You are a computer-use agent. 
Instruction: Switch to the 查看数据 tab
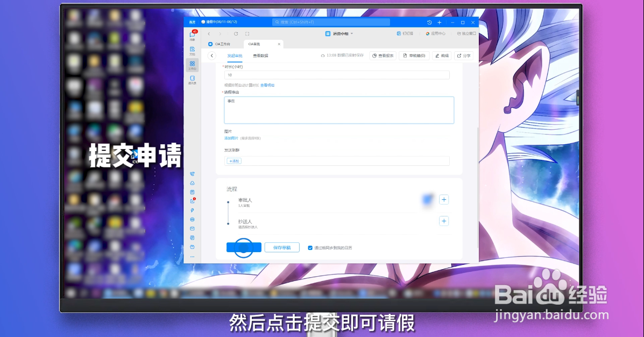[x=260, y=55]
